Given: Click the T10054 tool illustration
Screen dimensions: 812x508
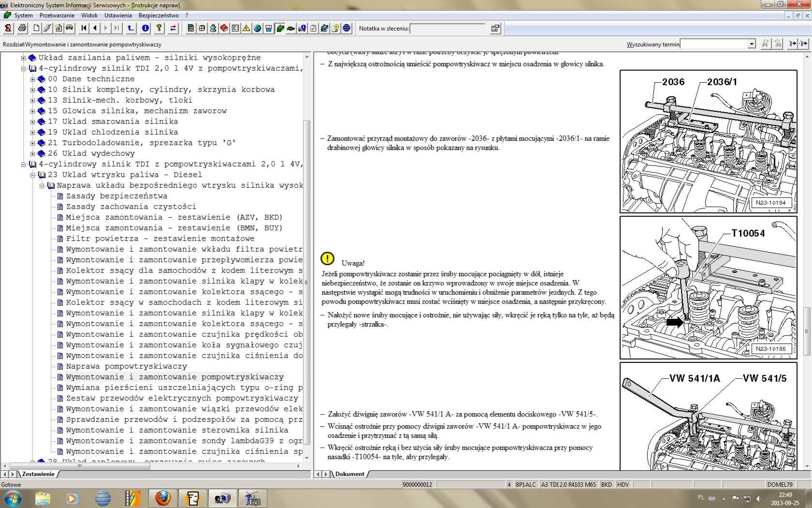Looking at the screenshot, I should (x=708, y=288).
